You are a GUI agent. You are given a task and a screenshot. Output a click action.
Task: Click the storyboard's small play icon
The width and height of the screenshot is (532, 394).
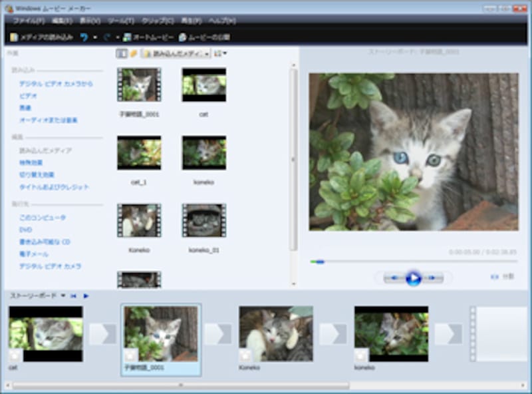click(86, 295)
